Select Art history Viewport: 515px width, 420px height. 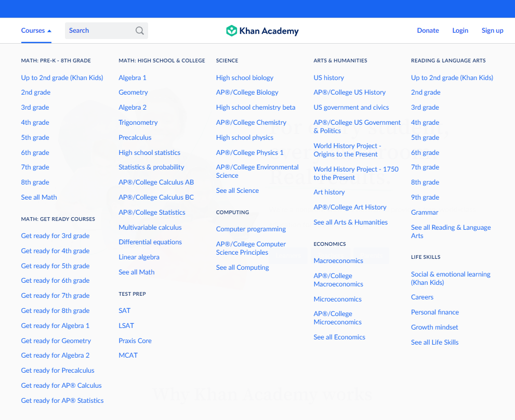(329, 192)
